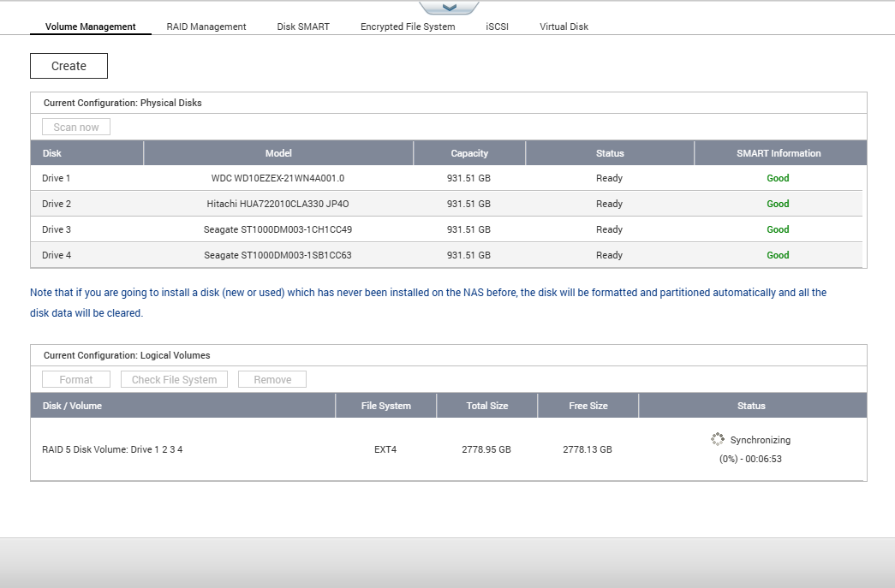Collapse the top panel chevron handle
This screenshot has width=895, height=588.
449,8
